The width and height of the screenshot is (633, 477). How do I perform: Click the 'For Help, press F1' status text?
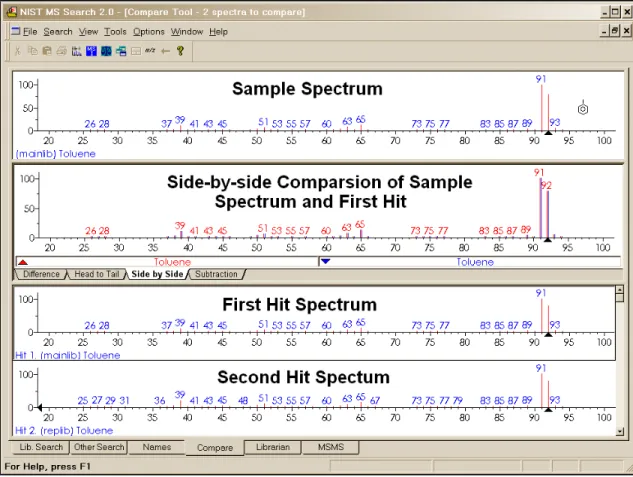click(48, 467)
